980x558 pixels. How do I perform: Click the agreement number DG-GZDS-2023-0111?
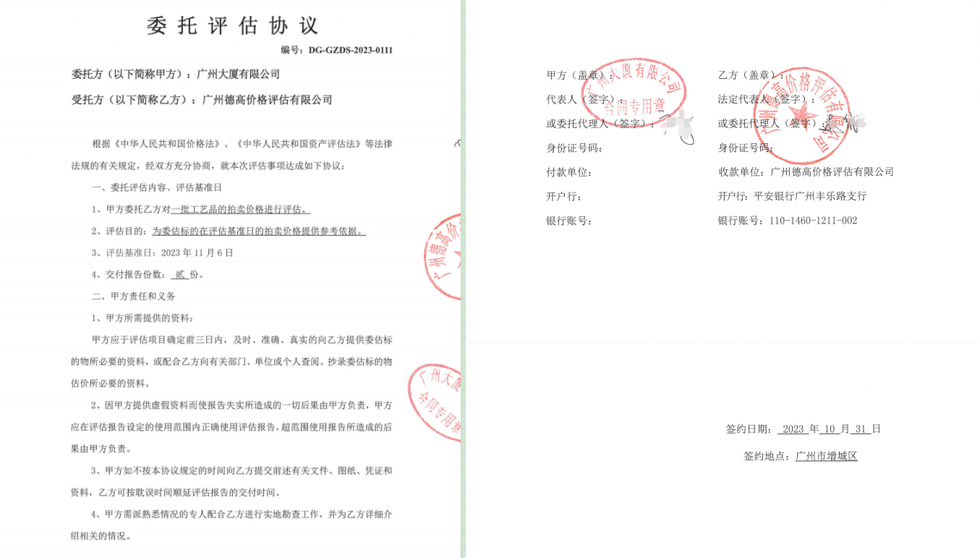pos(350,51)
